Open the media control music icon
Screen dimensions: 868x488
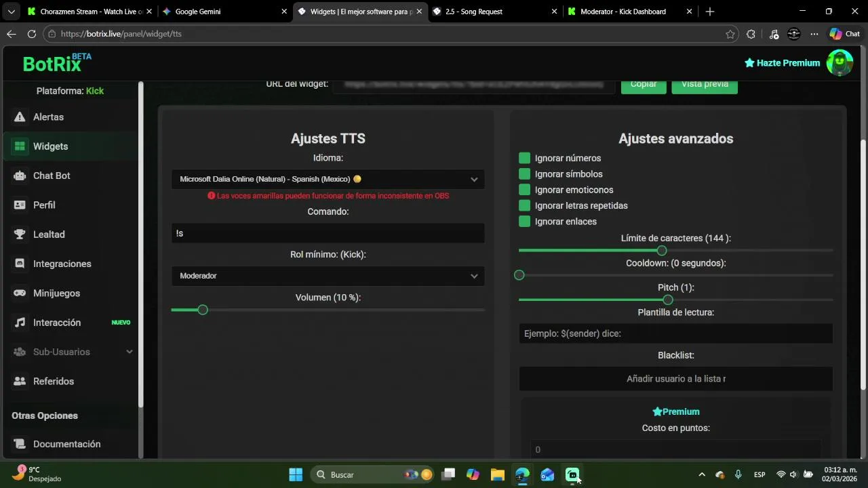(x=774, y=34)
